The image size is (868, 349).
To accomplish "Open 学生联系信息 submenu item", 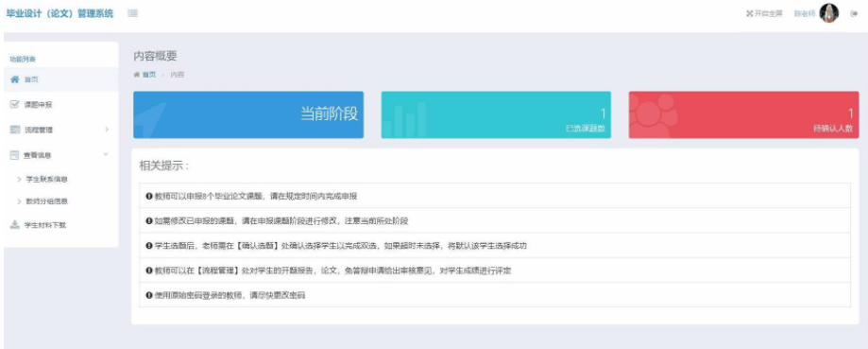I will click(46, 179).
